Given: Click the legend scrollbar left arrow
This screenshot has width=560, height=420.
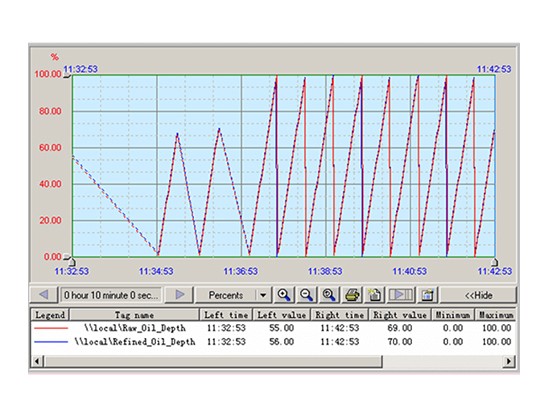Looking at the screenshot, I should pyautogui.click(x=37, y=361).
